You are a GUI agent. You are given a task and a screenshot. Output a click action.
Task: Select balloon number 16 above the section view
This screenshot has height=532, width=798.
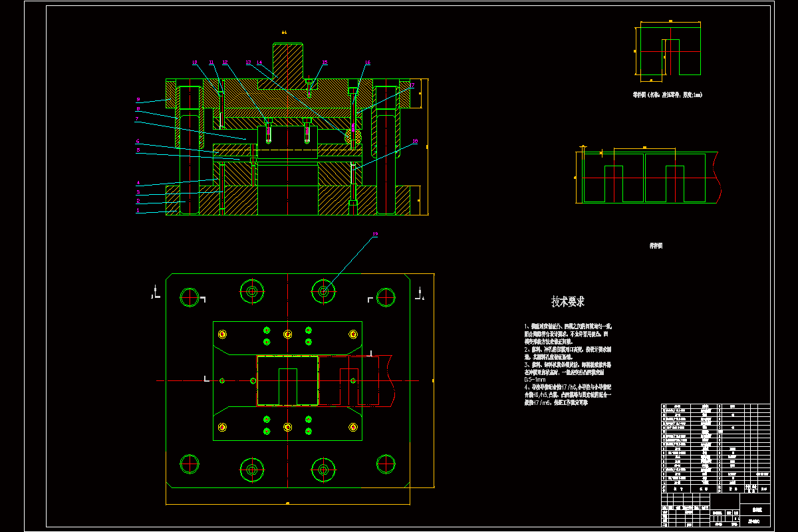tap(367, 63)
